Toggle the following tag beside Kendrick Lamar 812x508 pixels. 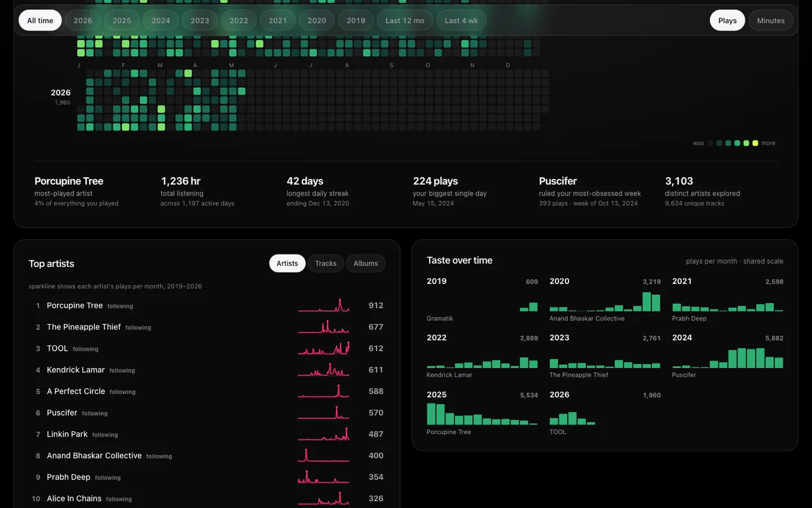coord(122,370)
